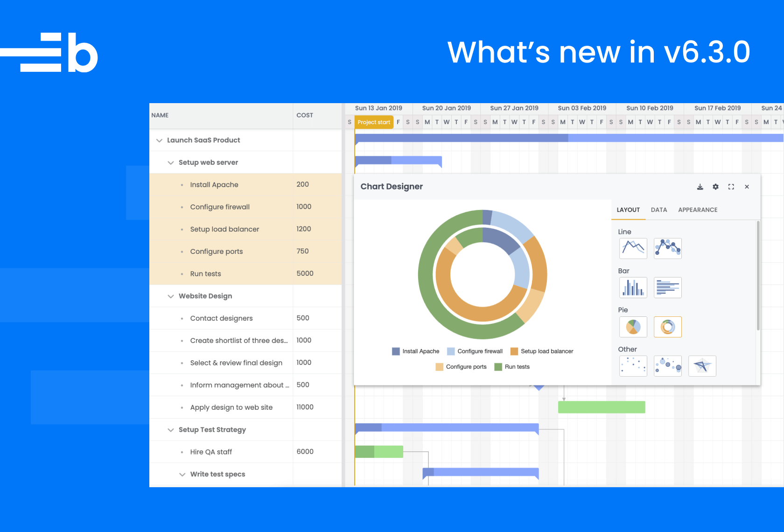Click the Setup web server Gantt bar
This screenshot has width=784, height=532.
[x=398, y=161]
